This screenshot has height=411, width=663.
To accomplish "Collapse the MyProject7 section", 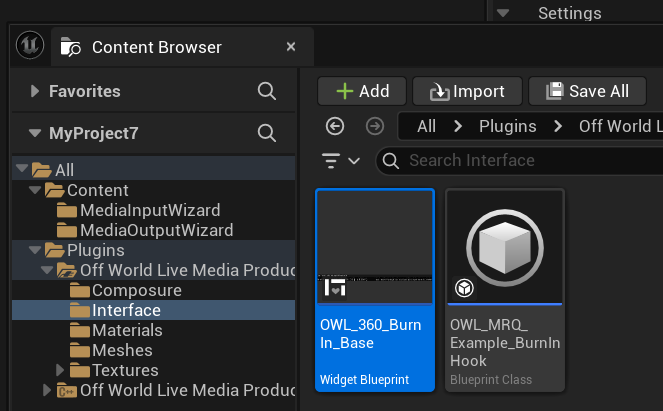I will click(35, 133).
